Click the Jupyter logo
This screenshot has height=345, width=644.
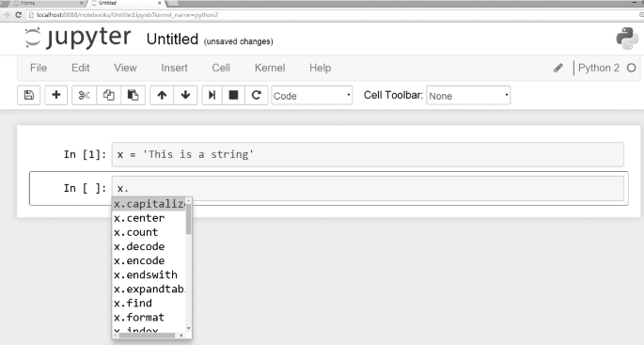click(78, 38)
